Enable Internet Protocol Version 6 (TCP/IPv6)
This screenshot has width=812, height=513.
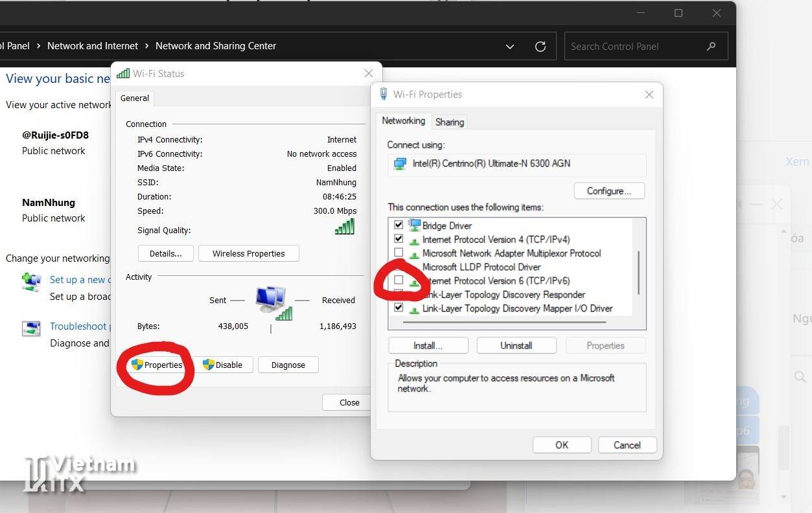(x=399, y=280)
